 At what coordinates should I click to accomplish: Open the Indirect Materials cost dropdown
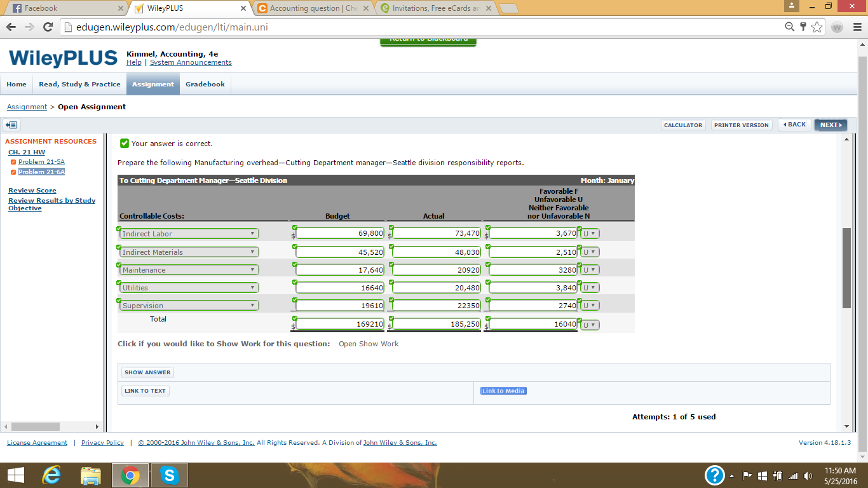(189, 252)
